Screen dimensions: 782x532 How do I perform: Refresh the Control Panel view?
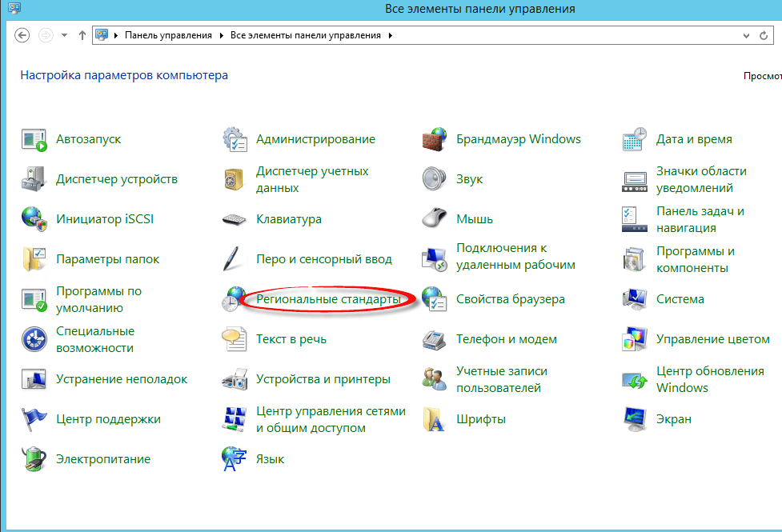point(764,36)
